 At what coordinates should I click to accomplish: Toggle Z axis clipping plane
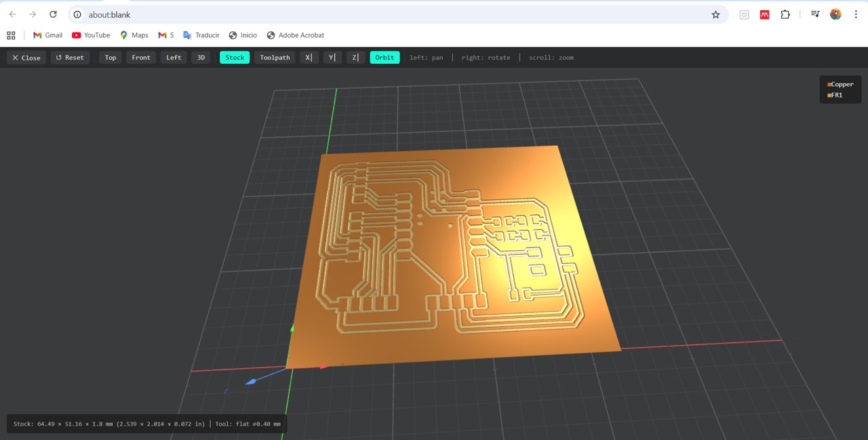[x=355, y=58]
